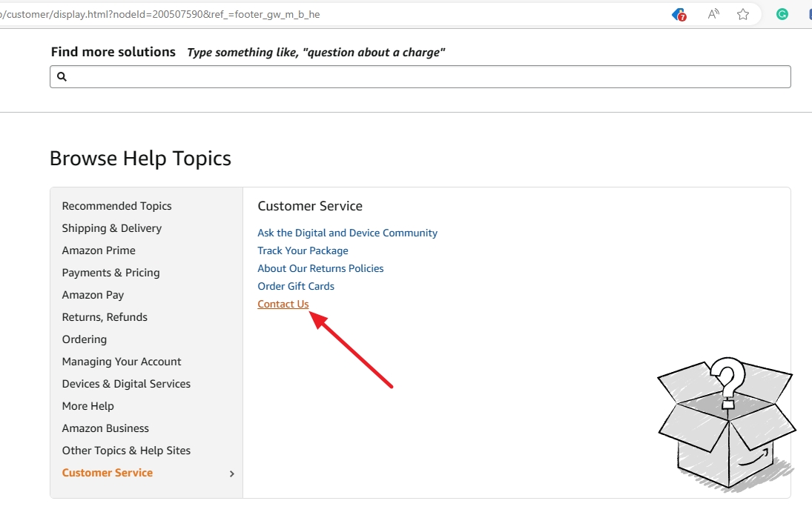The width and height of the screenshot is (812, 515).
Task: Open the Grammarly extension icon
Action: coord(782,14)
